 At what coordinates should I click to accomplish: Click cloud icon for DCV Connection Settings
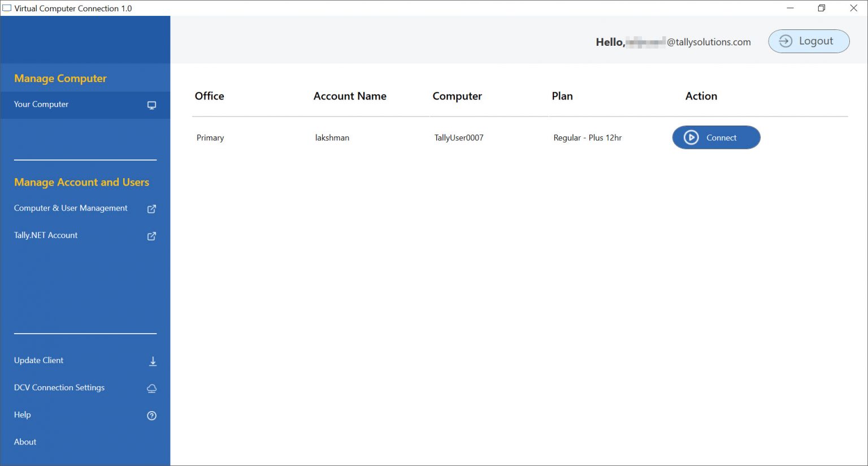click(x=151, y=388)
